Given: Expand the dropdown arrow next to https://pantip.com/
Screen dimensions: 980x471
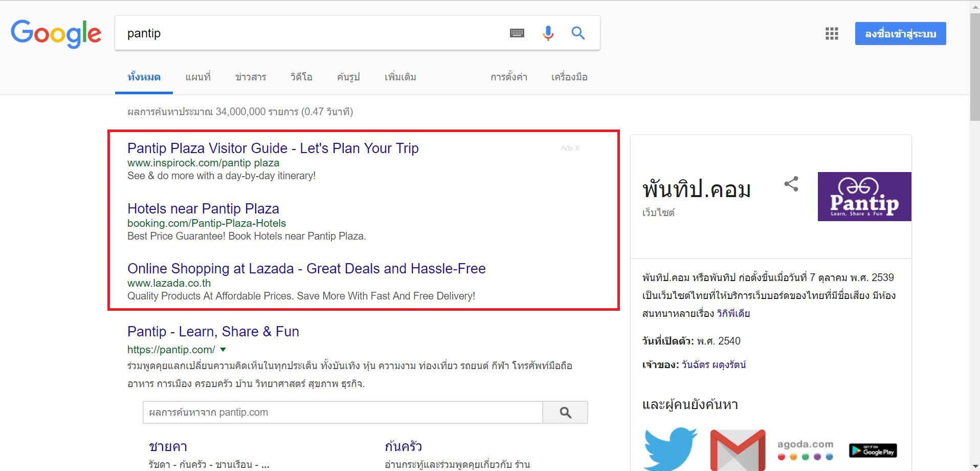Looking at the screenshot, I should 223,350.
